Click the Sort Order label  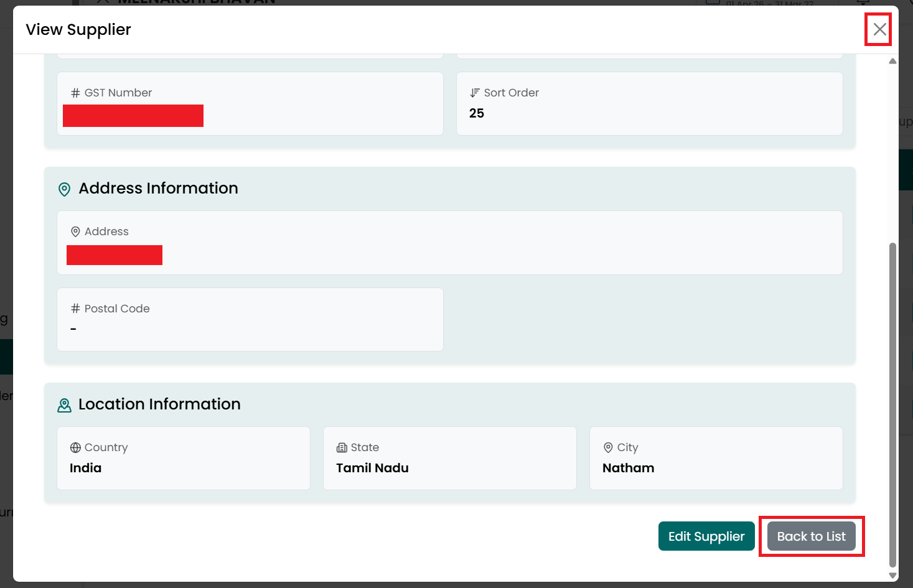(512, 93)
